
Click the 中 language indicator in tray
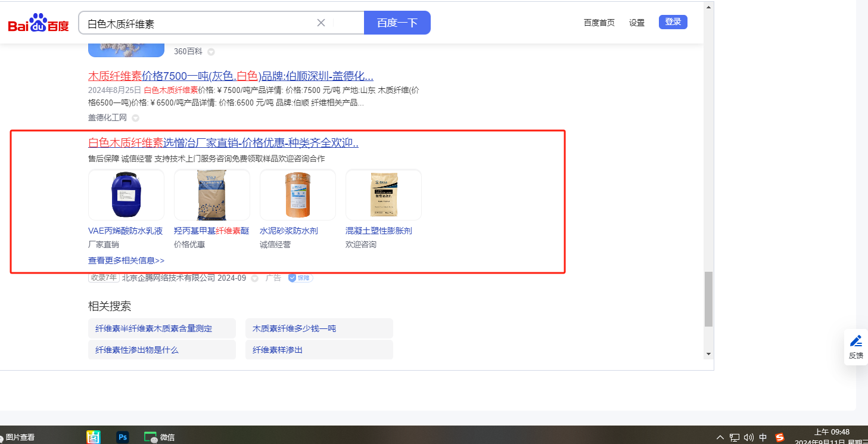tap(763, 437)
